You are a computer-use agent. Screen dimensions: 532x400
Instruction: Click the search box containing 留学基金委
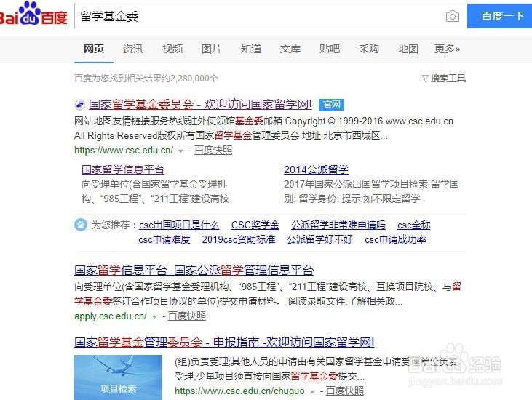click(x=260, y=16)
